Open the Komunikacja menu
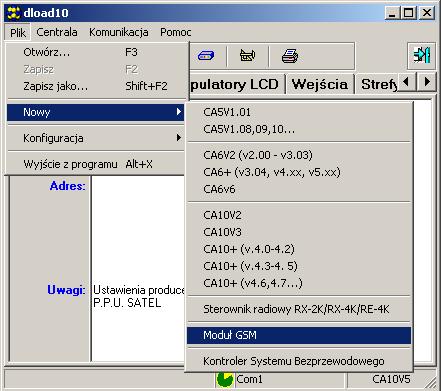Image resolution: width=441 pixels, height=391 pixels. point(119,32)
